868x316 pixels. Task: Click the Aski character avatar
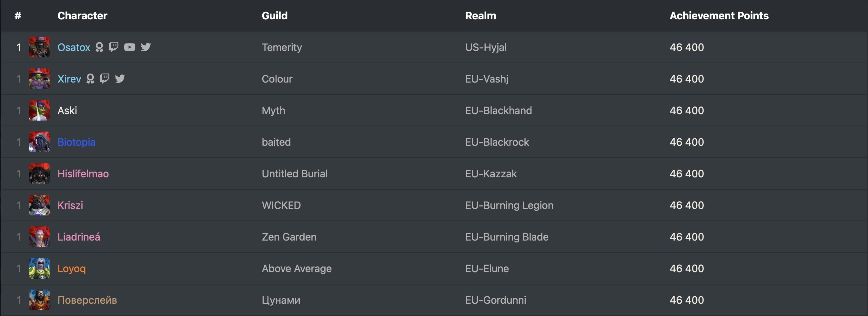[x=39, y=110]
